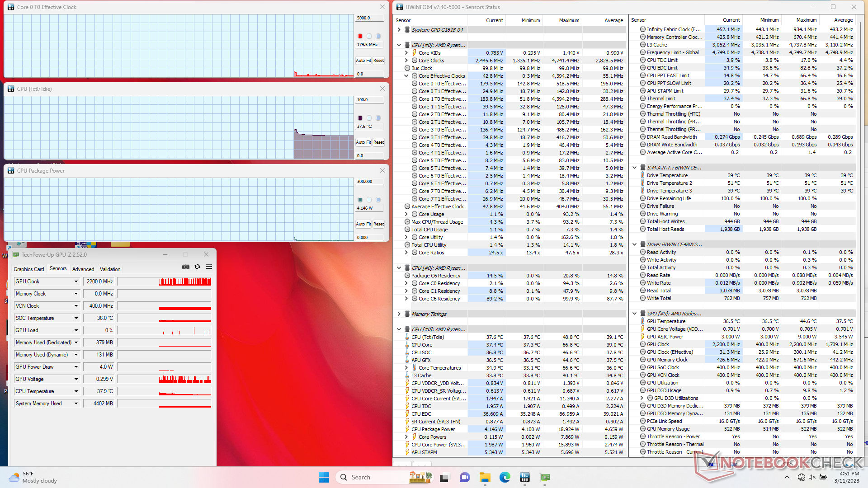Take a GPU-Z screenshot with camera icon
The width and height of the screenshot is (868, 488).
coord(186,267)
